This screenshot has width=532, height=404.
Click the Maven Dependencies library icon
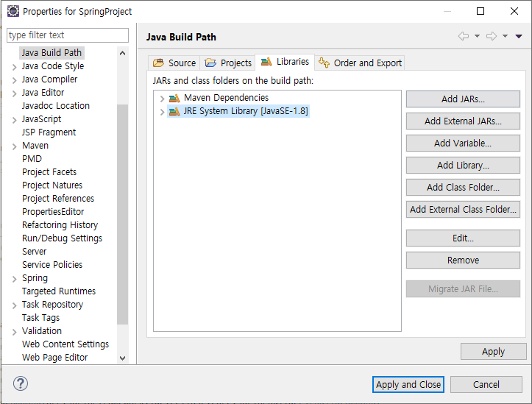click(x=174, y=98)
